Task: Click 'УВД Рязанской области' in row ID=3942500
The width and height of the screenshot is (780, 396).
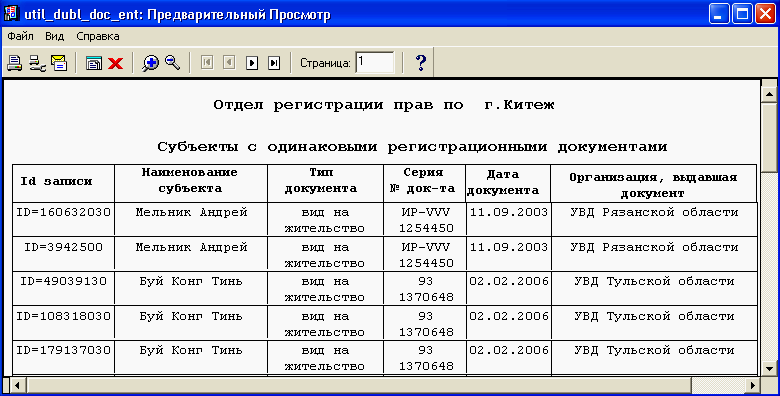Action: click(x=654, y=247)
